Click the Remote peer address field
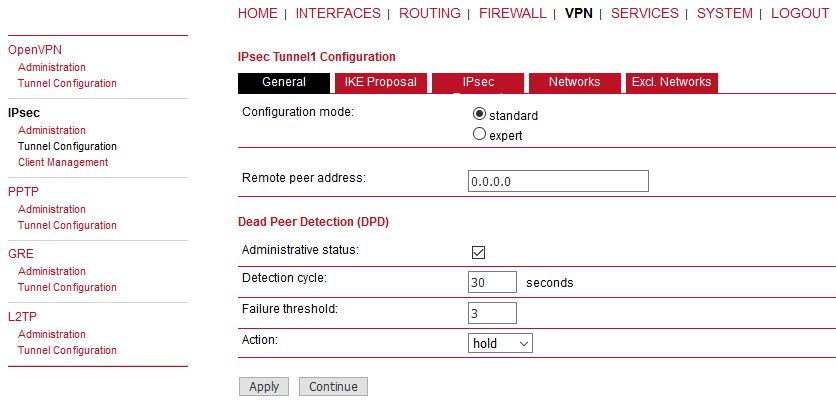 click(558, 181)
